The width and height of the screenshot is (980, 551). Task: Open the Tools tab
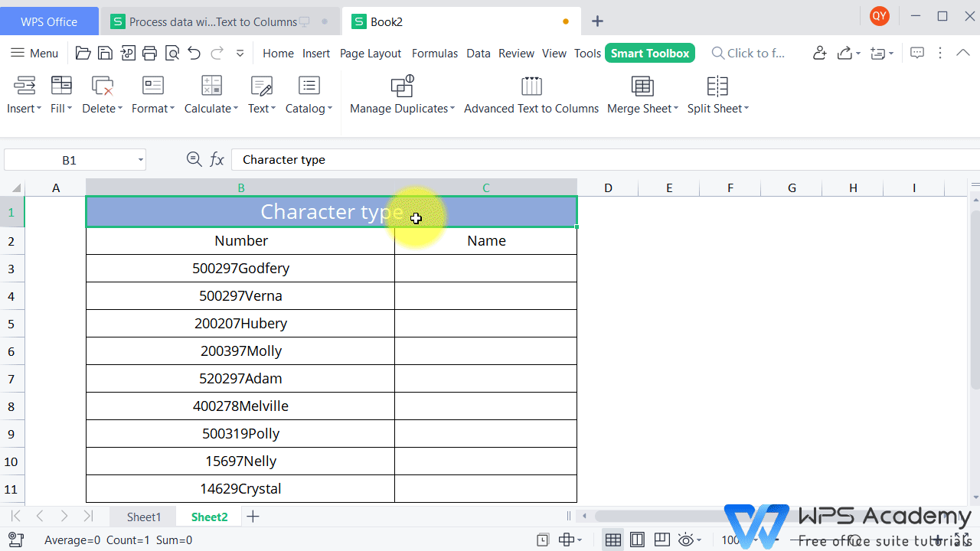click(x=587, y=54)
